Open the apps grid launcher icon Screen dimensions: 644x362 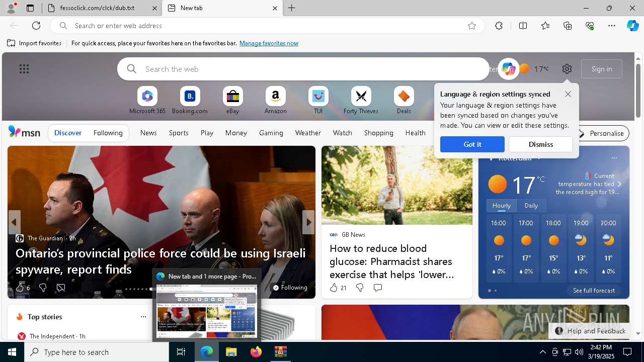24,69
